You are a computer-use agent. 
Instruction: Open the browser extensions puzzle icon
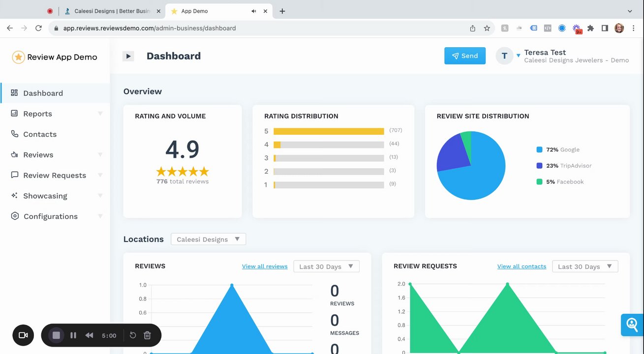[591, 28]
